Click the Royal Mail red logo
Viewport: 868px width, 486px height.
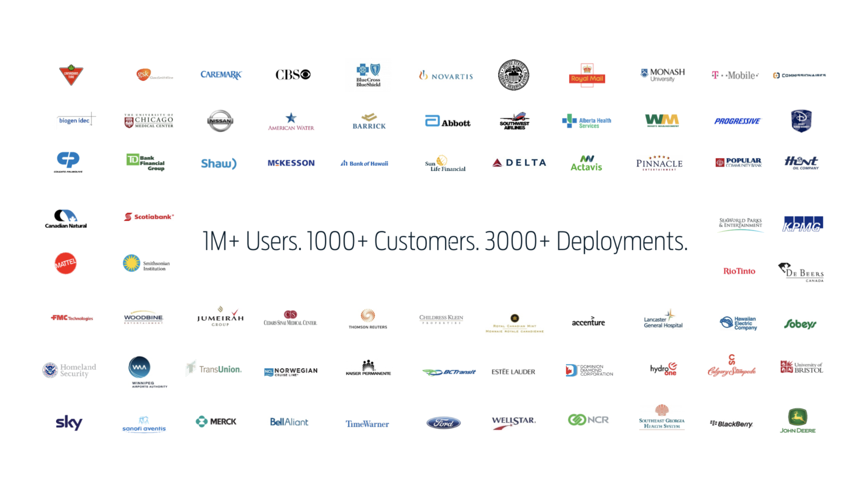[587, 75]
